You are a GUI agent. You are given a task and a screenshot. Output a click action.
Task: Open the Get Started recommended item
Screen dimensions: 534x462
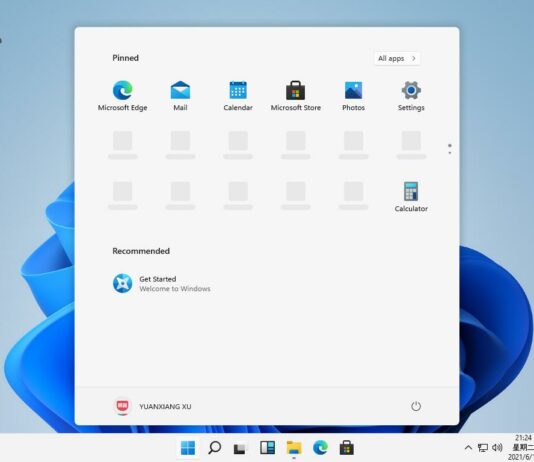click(x=162, y=283)
